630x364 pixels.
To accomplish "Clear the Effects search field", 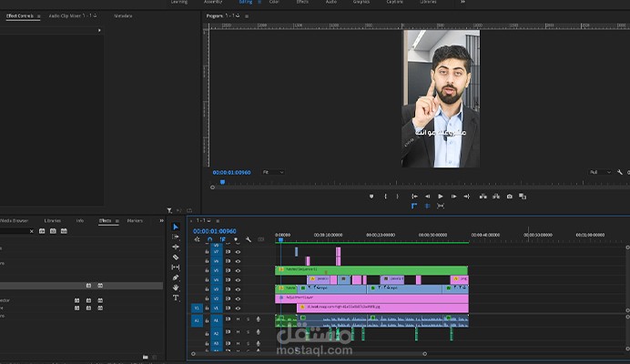I will (x=31, y=231).
